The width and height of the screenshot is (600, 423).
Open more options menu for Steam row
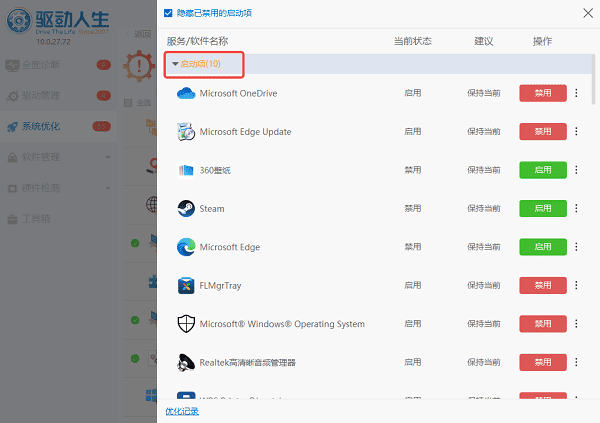tap(576, 208)
